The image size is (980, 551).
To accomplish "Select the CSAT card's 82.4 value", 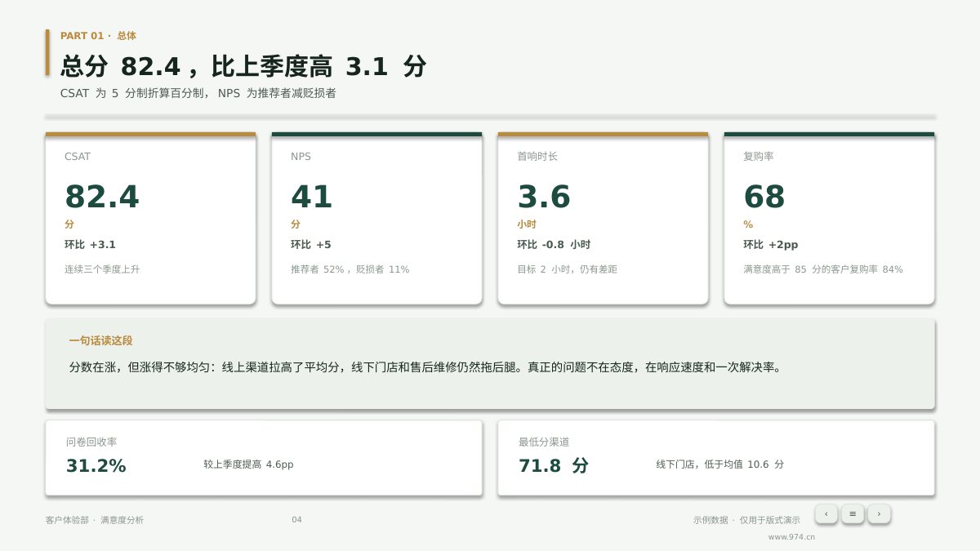I will (102, 197).
